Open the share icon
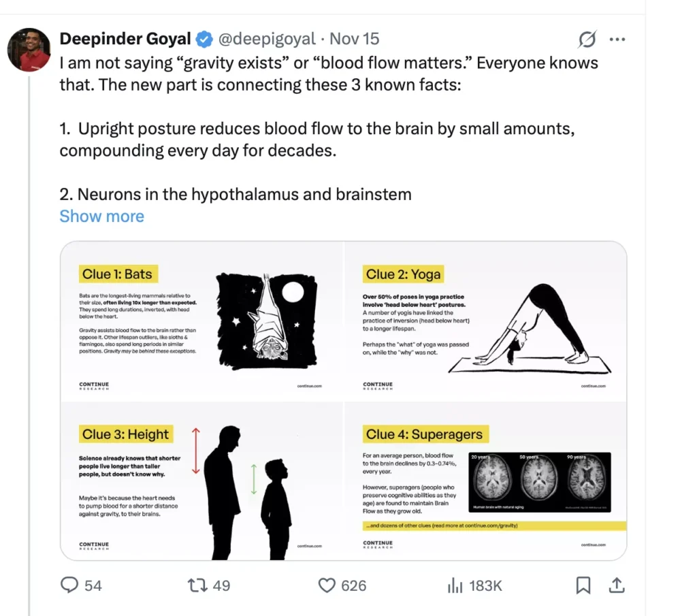Viewport: 697px width, 616px height. point(617,585)
